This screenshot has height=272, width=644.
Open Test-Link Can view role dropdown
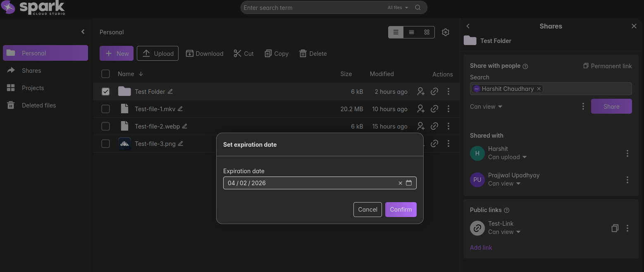tap(504, 232)
